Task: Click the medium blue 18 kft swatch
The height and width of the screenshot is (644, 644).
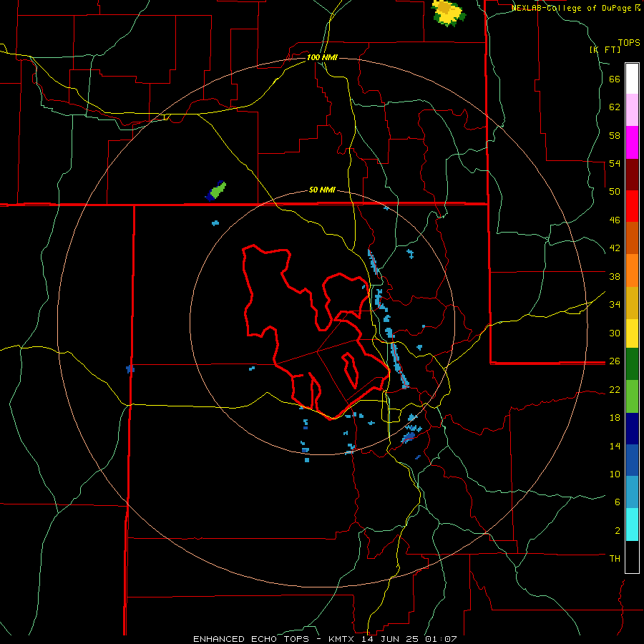Action: coord(632,460)
